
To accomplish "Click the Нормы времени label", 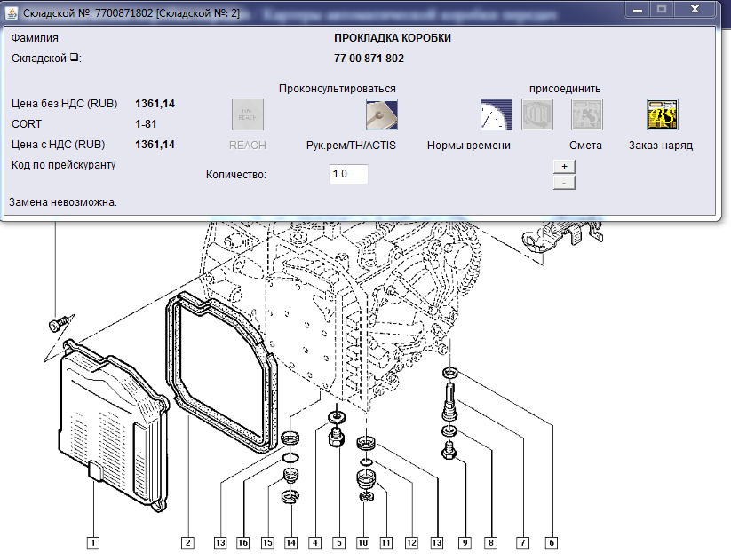I will (x=468, y=146).
